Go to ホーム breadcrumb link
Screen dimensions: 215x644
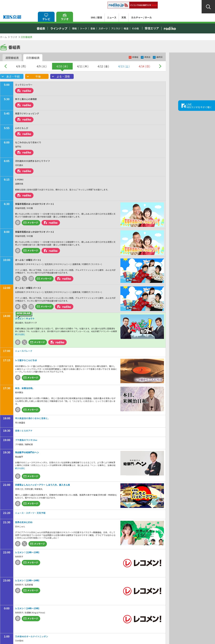[4, 37]
